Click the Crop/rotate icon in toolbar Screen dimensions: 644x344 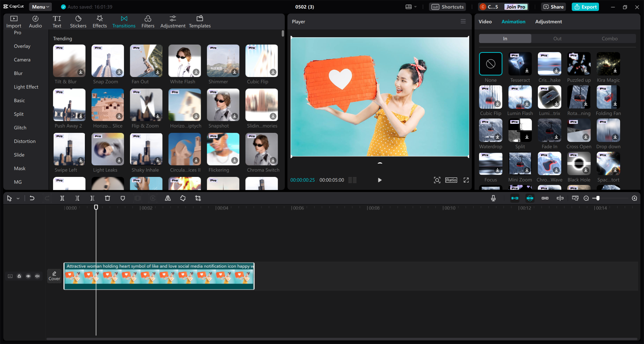[x=197, y=198]
